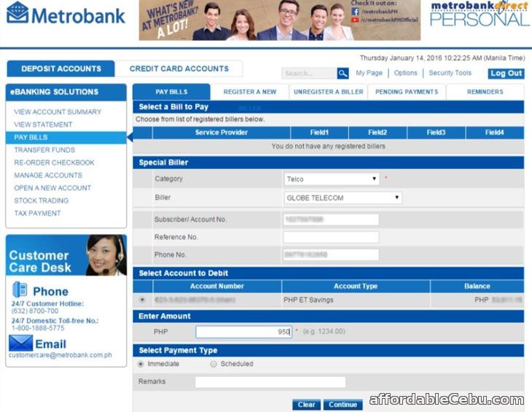Image resolution: width=532 pixels, height=412 pixels.
Task: Click the Log Out button
Action: (506, 74)
